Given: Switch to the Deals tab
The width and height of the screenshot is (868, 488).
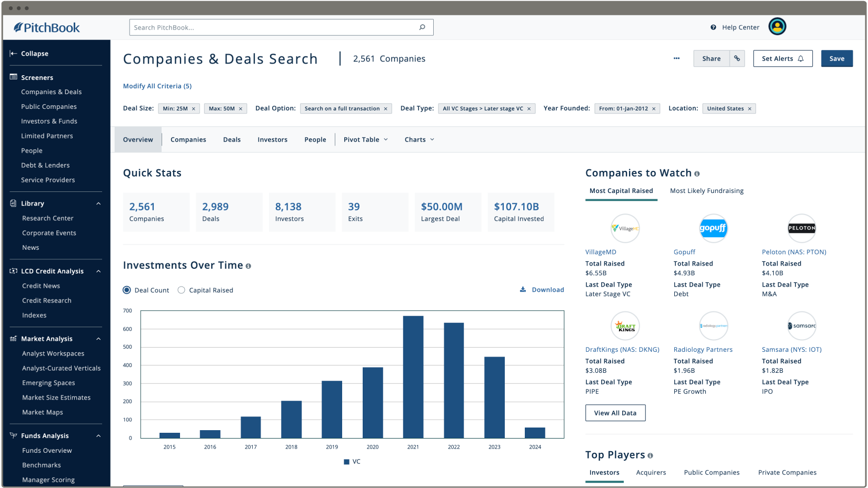Looking at the screenshot, I should (232, 139).
